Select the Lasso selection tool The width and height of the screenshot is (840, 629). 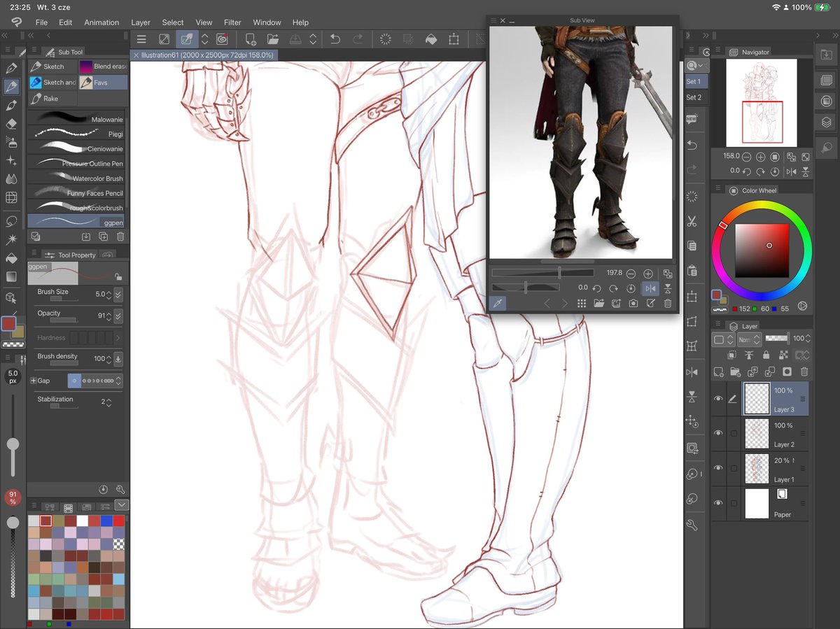click(x=11, y=221)
